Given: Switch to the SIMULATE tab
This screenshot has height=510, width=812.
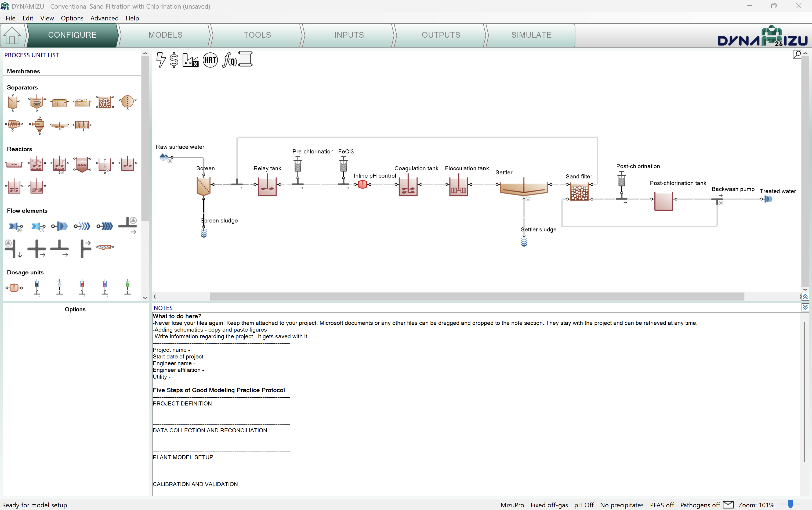Looking at the screenshot, I should coord(531,35).
